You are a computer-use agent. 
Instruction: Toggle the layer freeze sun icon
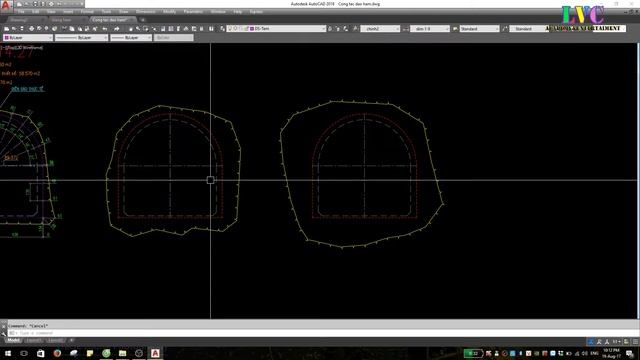point(236,29)
